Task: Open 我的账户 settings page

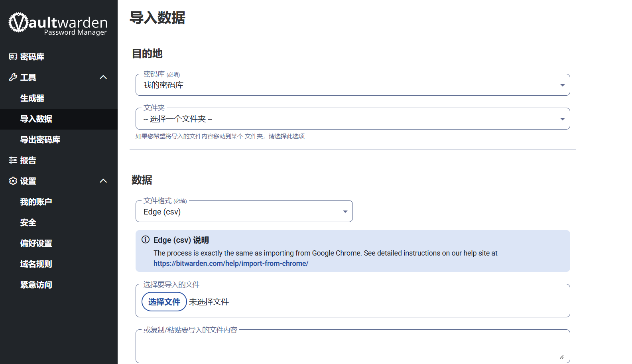Action: [x=36, y=202]
